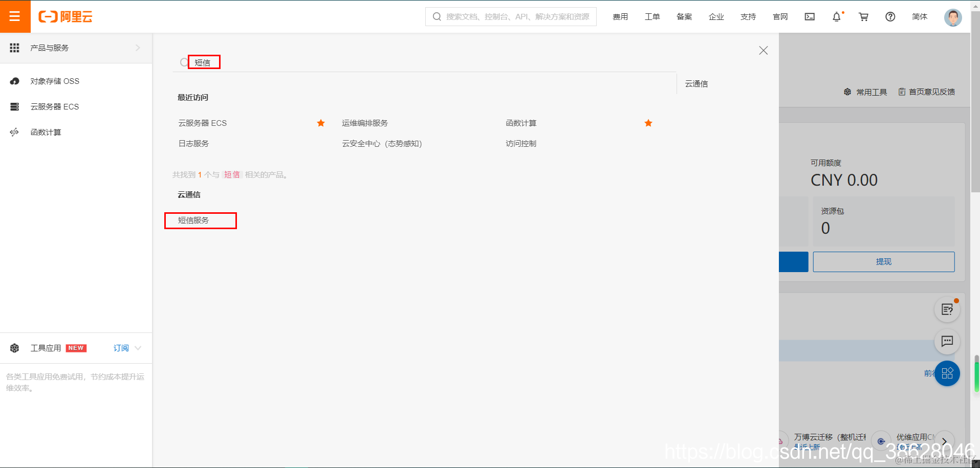Select 对象存储 OSS in the sidebar
This screenshot has width=980, height=468.
[x=54, y=81]
